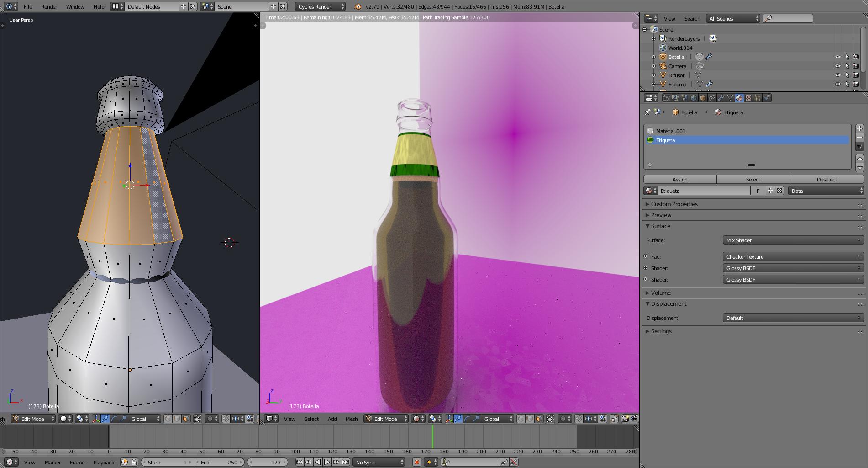Open the outliner View menu

pyautogui.click(x=669, y=19)
